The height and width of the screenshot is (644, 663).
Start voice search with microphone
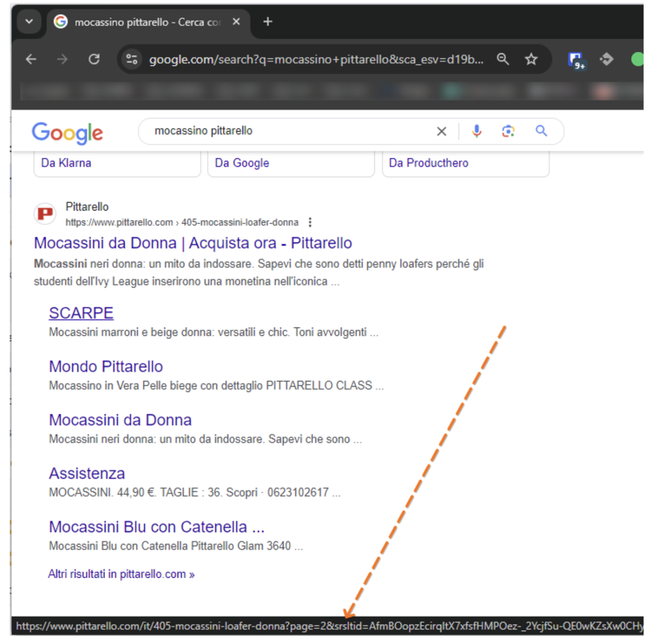(476, 131)
